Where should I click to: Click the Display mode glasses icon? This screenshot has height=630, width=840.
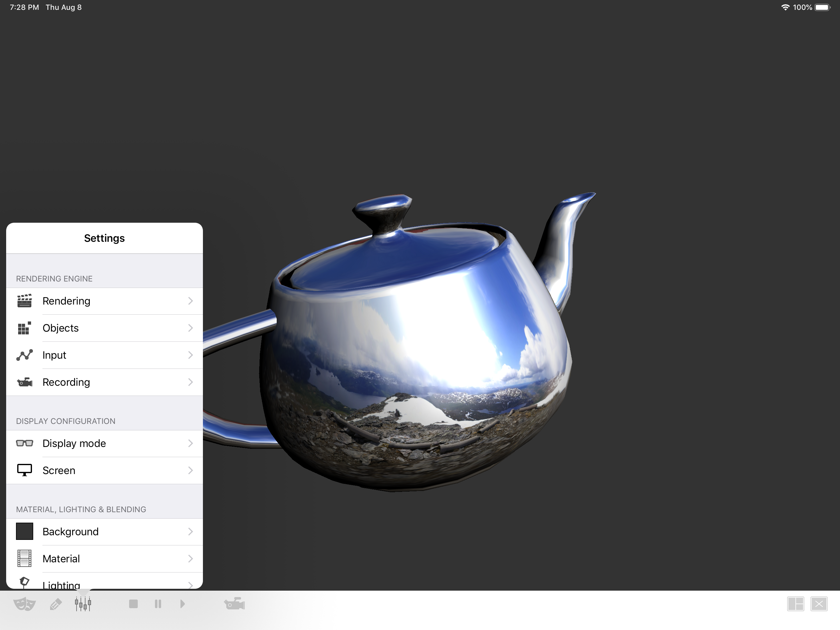tap(25, 443)
